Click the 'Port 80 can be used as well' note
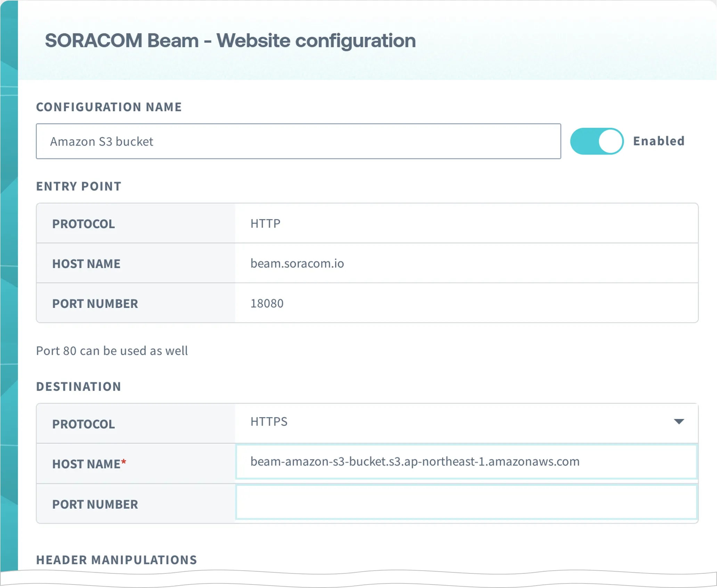 [x=112, y=351]
